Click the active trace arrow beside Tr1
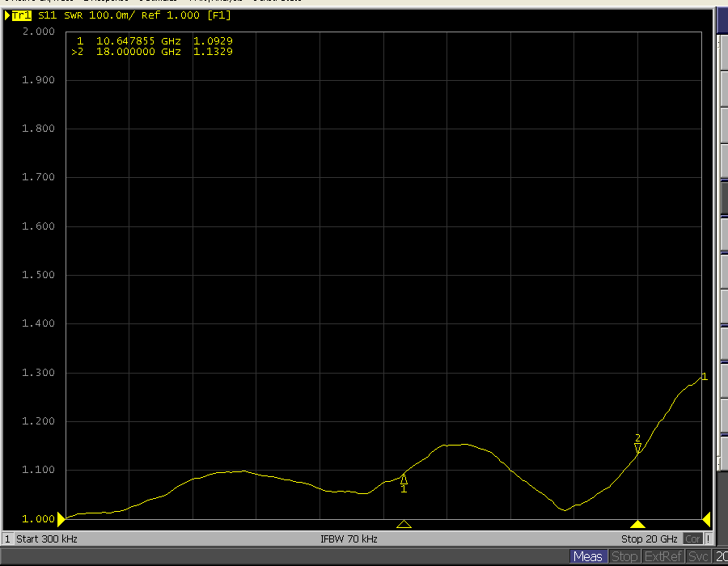 click(x=7, y=15)
